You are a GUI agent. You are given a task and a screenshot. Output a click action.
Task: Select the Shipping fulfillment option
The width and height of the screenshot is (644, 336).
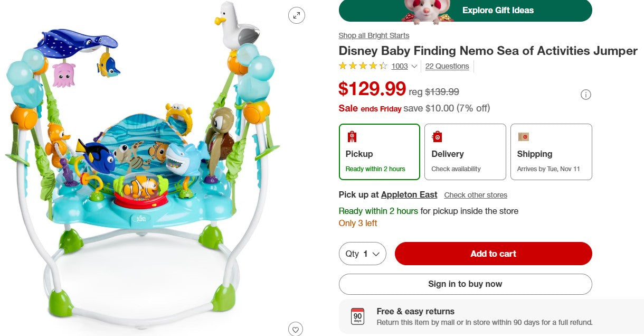[551, 152]
